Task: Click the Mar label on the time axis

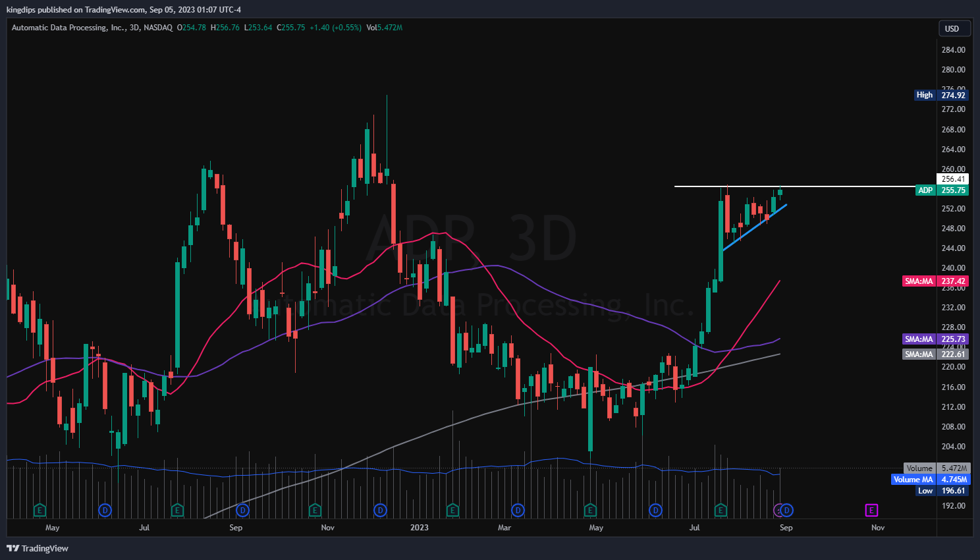Action: 504,528
